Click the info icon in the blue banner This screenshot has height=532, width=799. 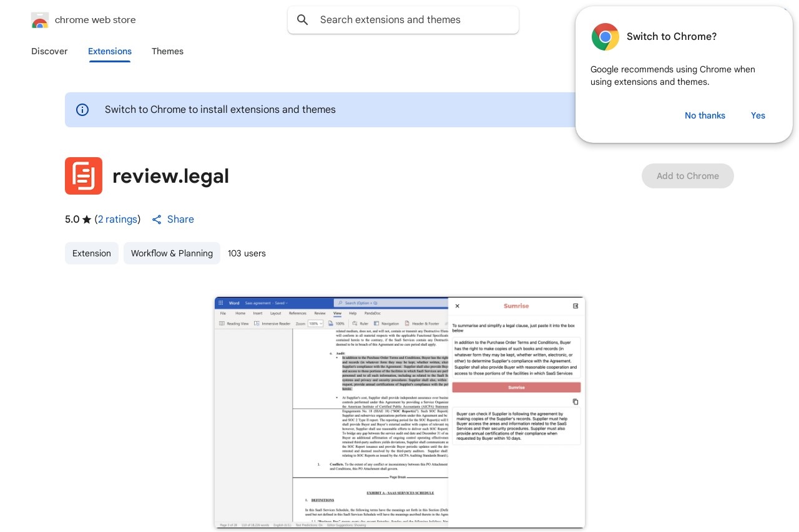click(x=82, y=110)
